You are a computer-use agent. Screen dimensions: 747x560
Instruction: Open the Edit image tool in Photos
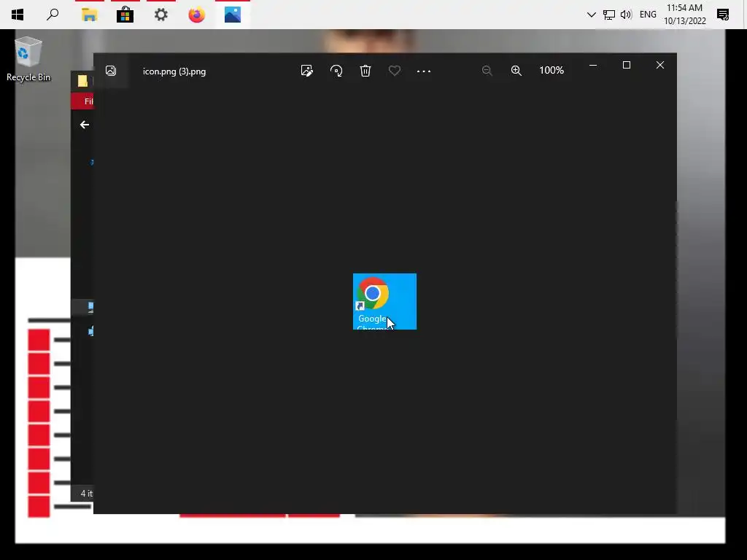click(x=307, y=71)
